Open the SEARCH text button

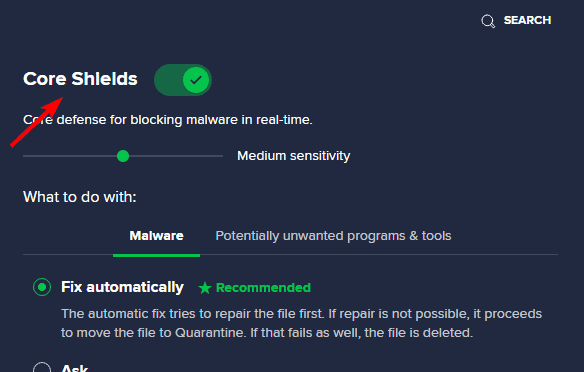point(527,20)
